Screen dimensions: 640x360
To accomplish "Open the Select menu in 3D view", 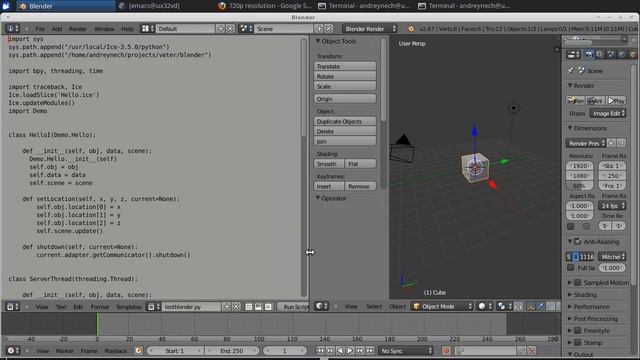I will [x=374, y=306].
